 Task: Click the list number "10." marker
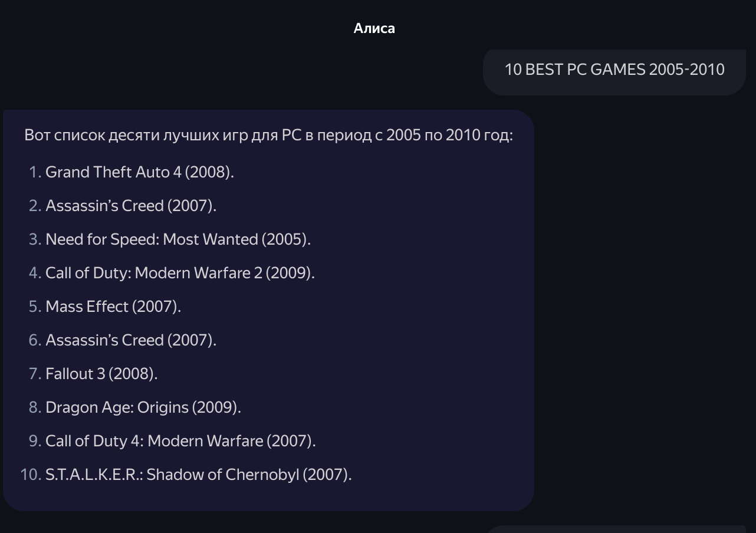click(x=30, y=475)
